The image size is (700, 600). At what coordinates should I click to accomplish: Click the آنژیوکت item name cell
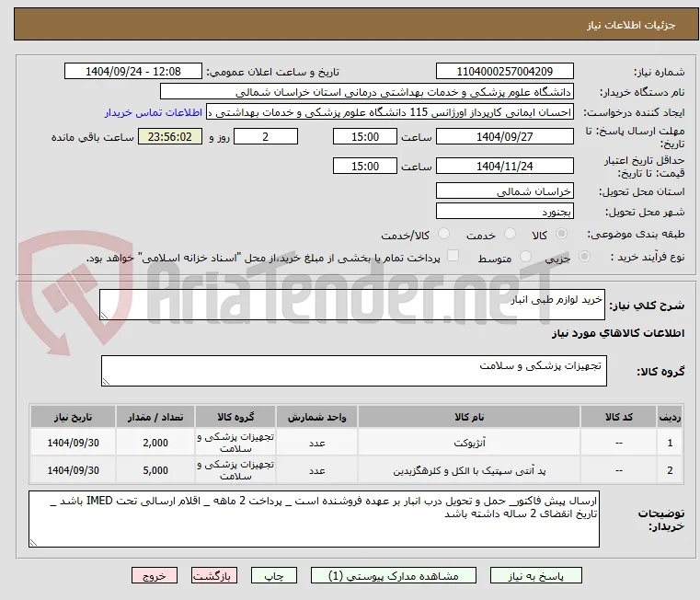tap(469, 443)
